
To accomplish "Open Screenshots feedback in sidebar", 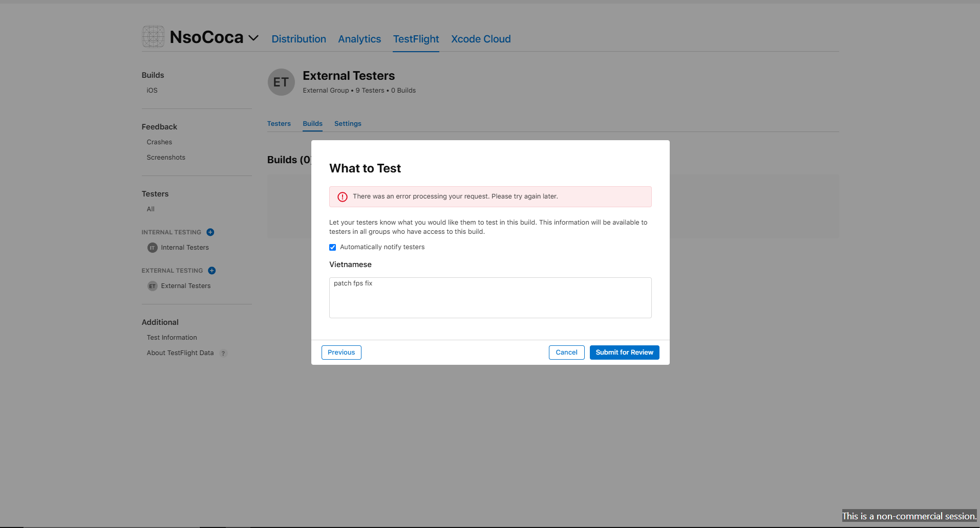I will (x=166, y=158).
